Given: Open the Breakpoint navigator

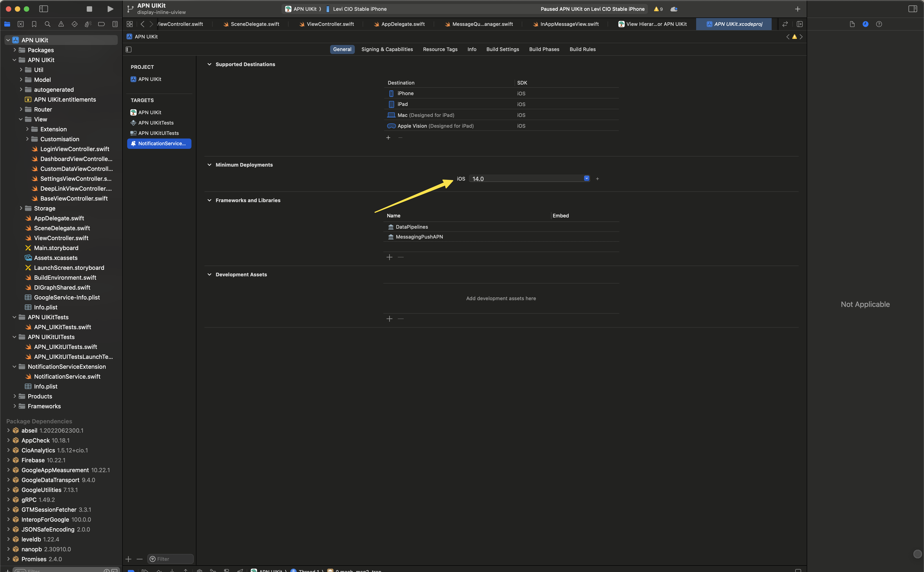Looking at the screenshot, I should tap(101, 24).
